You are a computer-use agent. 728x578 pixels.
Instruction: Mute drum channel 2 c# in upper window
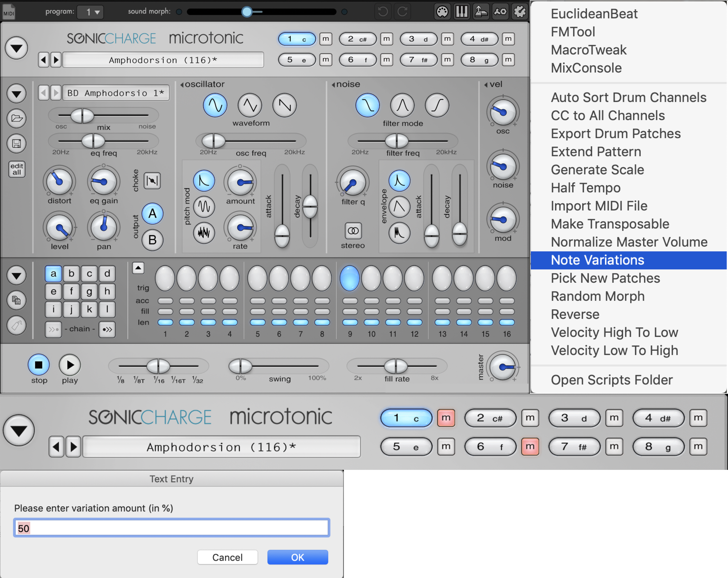click(386, 39)
